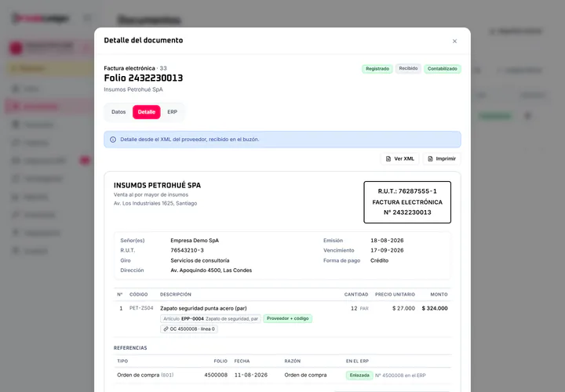Click the info icon in blue banner
Viewport: 565px width, 392px height.
(x=113, y=140)
